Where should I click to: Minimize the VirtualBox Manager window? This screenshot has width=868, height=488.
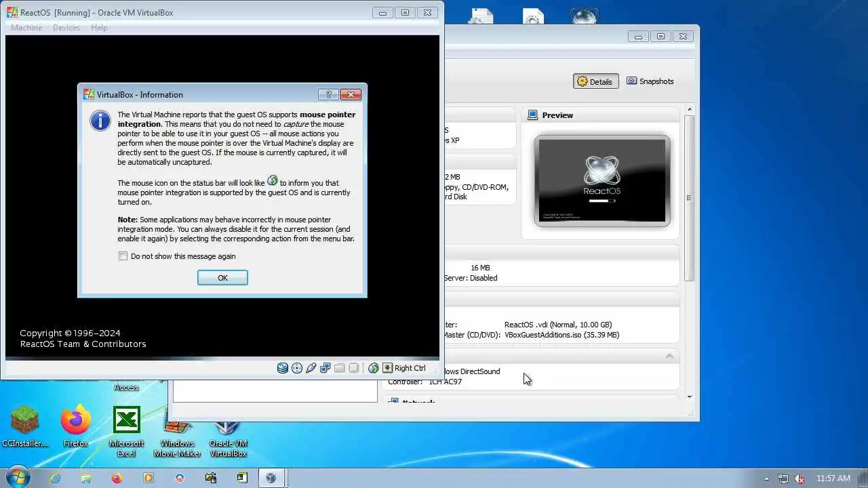click(x=638, y=37)
